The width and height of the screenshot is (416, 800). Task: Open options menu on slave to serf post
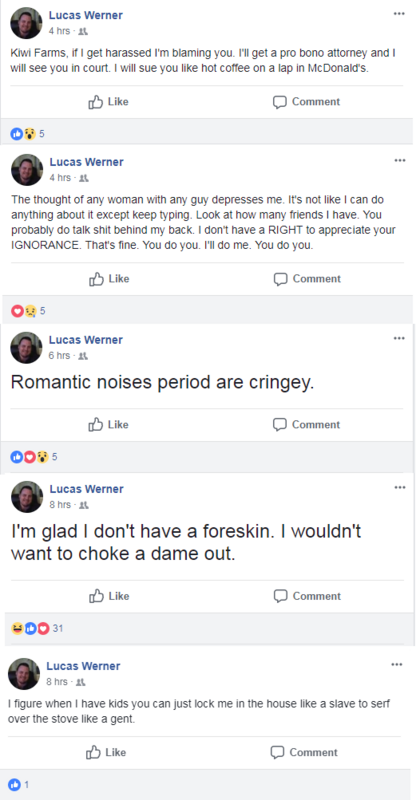point(397,664)
